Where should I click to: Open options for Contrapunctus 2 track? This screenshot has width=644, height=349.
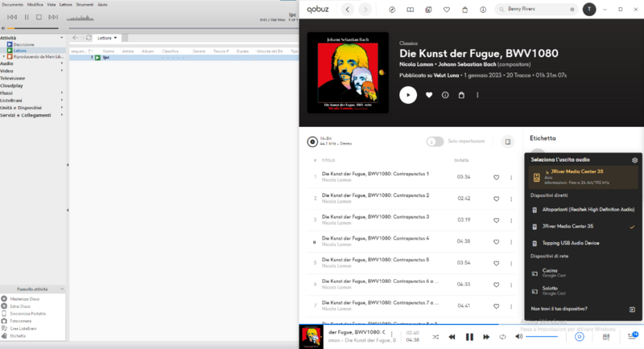511,199
